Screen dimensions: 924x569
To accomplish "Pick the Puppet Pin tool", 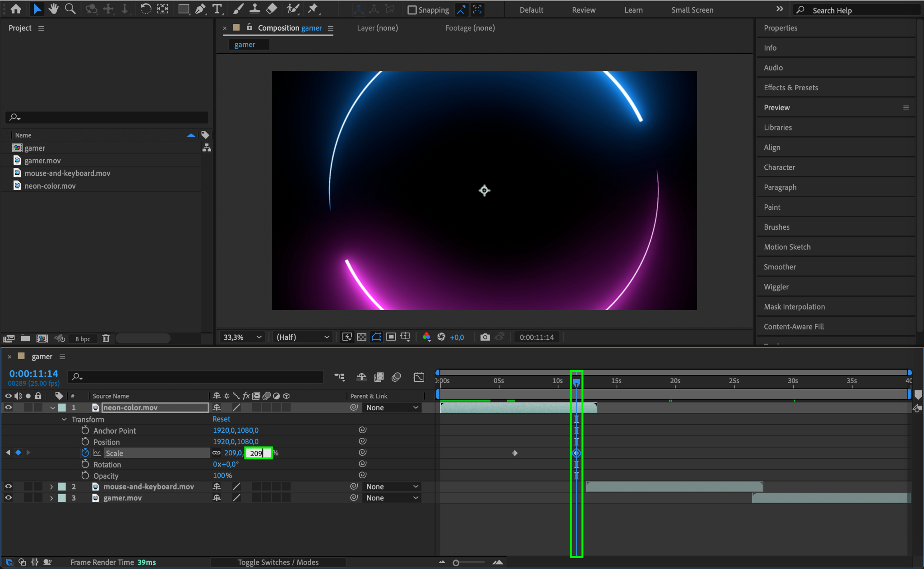I will pyautogui.click(x=313, y=9).
